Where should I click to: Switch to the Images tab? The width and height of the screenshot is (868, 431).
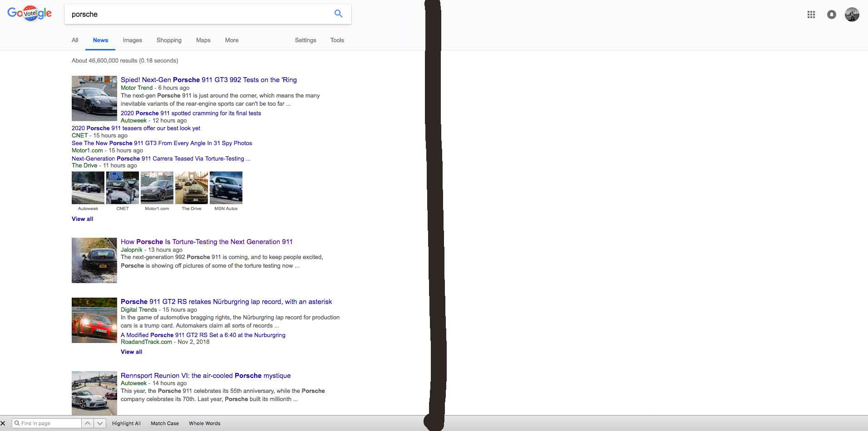(133, 40)
